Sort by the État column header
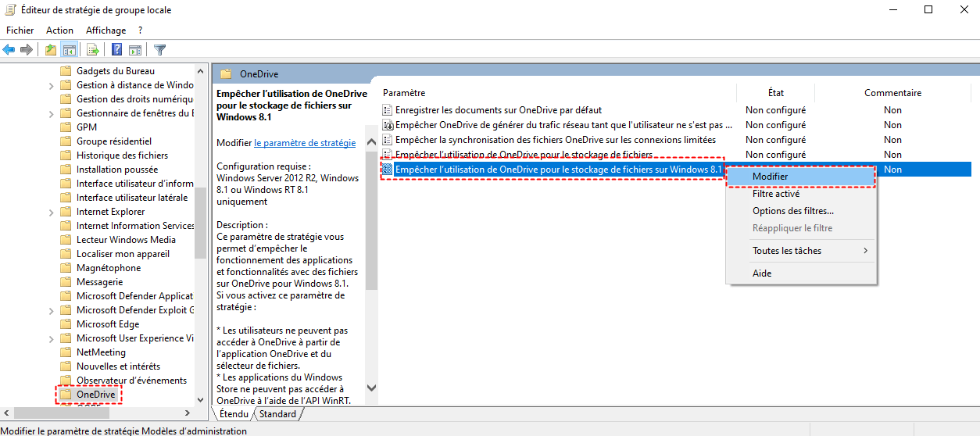 tap(775, 92)
